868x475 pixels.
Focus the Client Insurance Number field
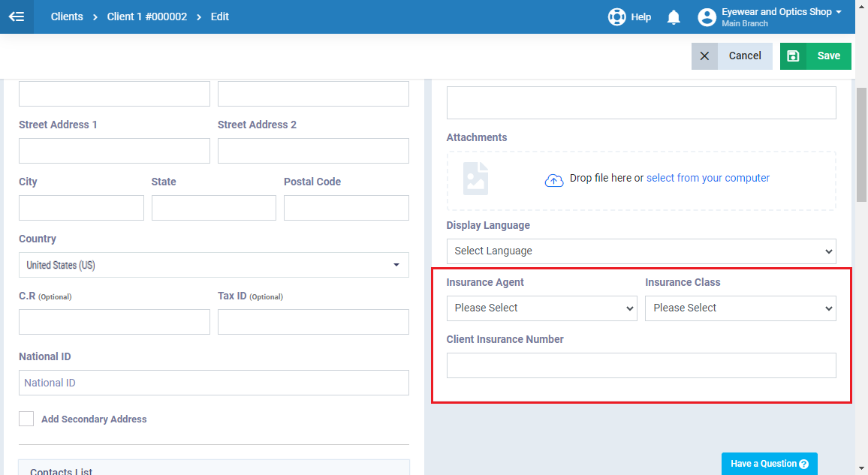click(x=640, y=365)
